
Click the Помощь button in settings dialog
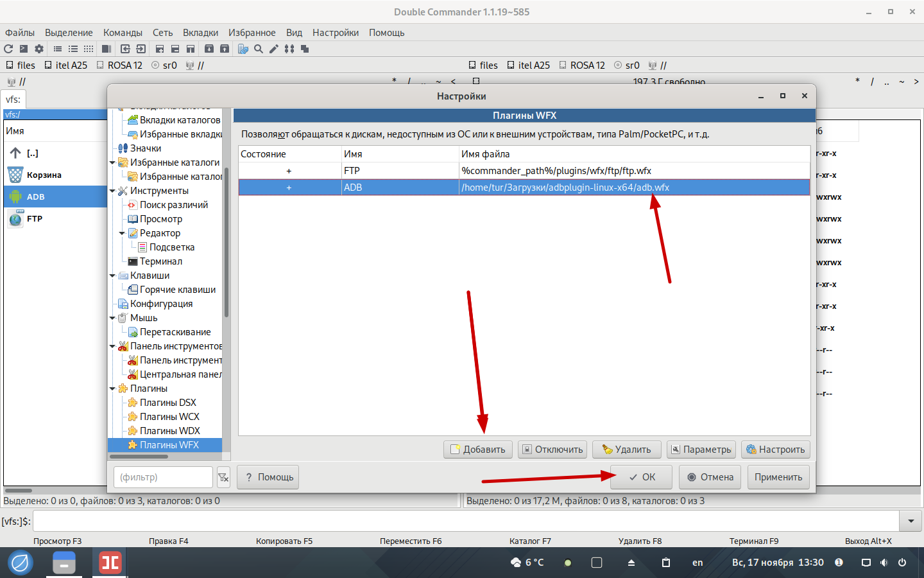tap(268, 477)
